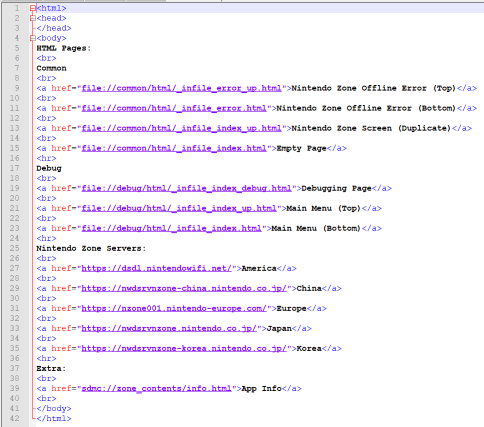
Task: Click the word 'Common' on line 7
Action: click(x=51, y=68)
